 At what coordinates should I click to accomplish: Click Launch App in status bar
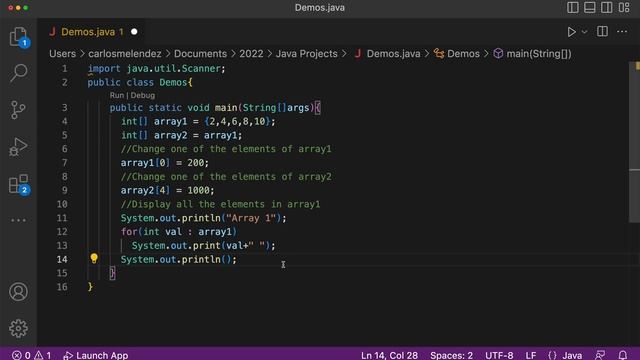tap(96, 355)
